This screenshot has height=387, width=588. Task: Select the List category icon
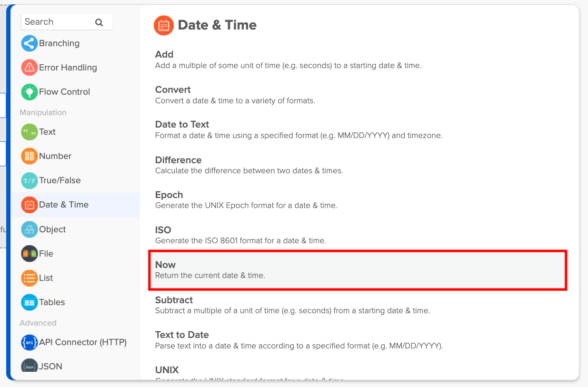(x=29, y=278)
